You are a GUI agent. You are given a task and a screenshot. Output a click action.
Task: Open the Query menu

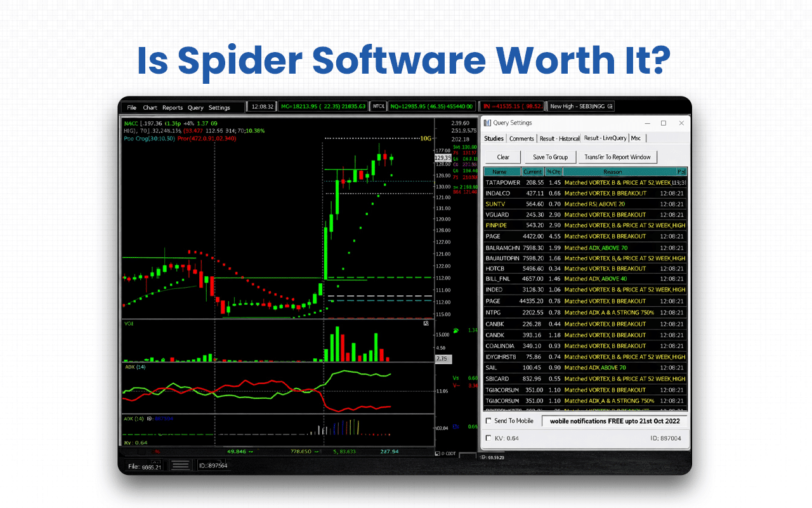(195, 108)
